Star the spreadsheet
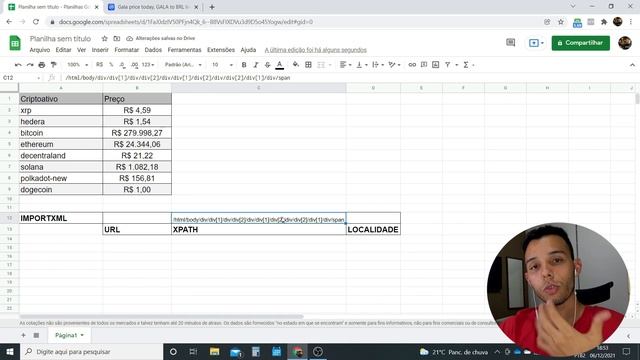The width and height of the screenshot is (640, 360). pyautogui.click(x=104, y=38)
